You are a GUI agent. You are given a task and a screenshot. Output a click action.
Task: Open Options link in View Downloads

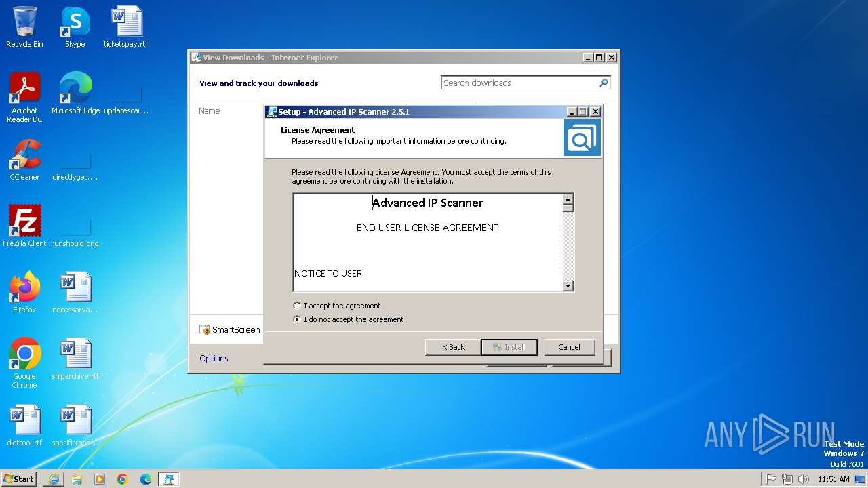(x=214, y=359)
